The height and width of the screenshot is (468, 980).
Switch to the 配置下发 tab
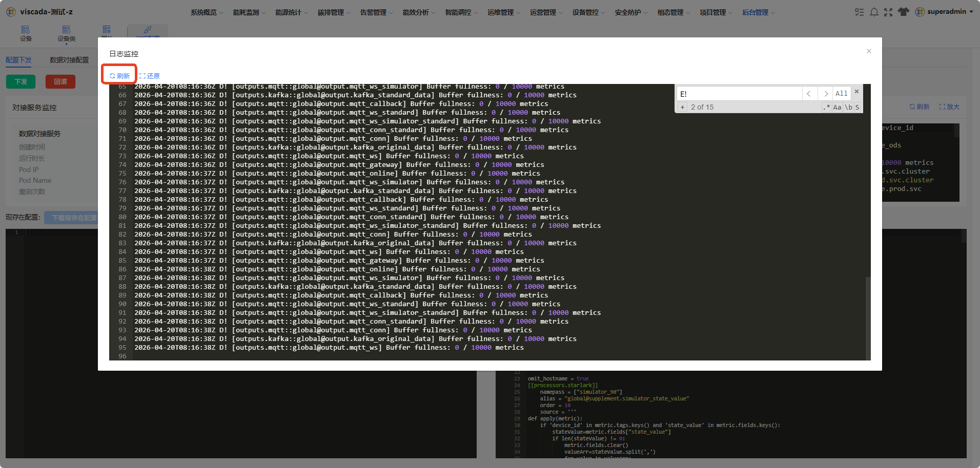coord(18,60)
